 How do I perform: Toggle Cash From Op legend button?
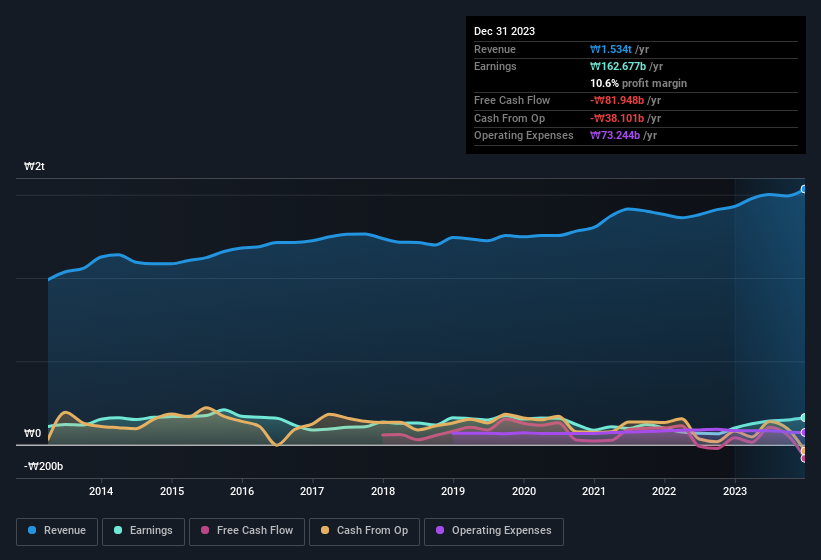tap(363, 531)
